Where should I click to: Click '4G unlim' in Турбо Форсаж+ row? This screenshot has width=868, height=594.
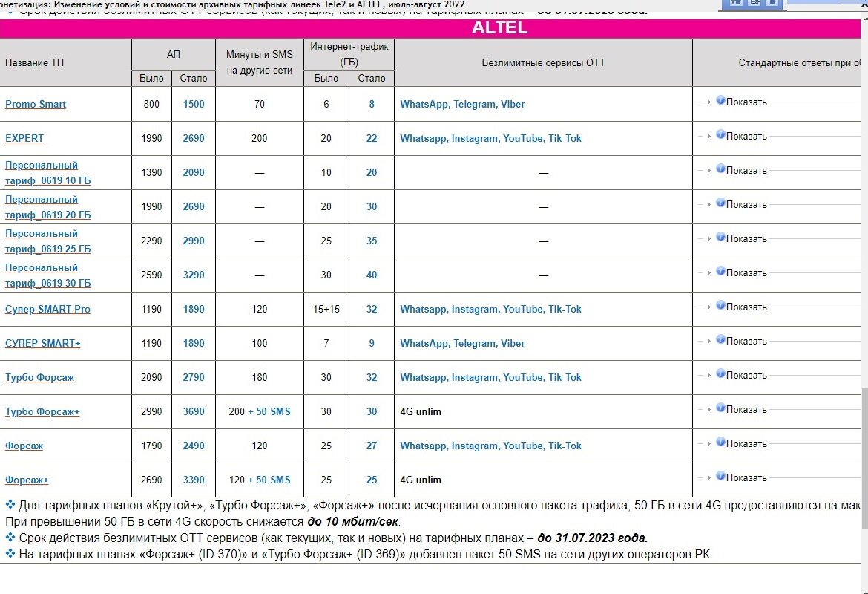(421, 411)
